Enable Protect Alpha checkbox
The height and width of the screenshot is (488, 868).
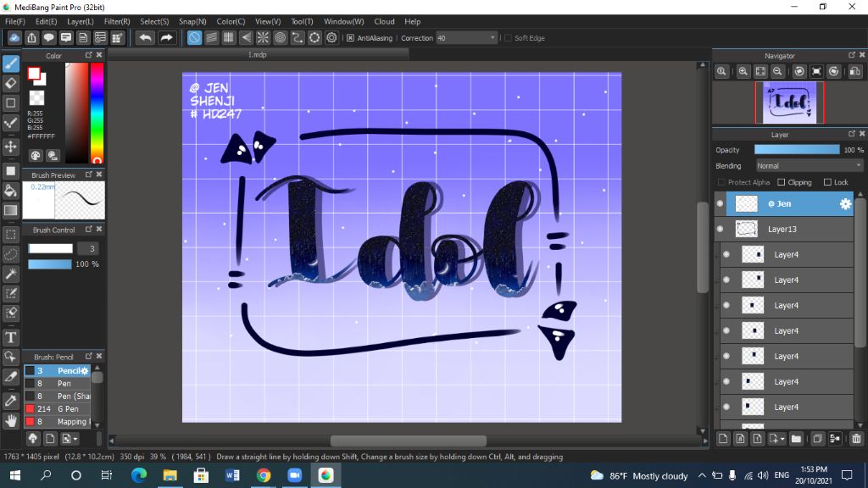(x=721, y=182)
